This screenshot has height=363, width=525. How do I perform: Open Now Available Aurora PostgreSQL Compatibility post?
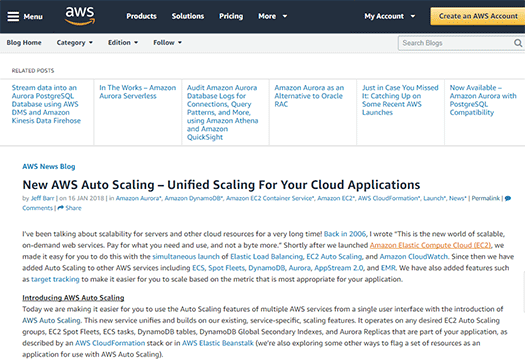483,100
